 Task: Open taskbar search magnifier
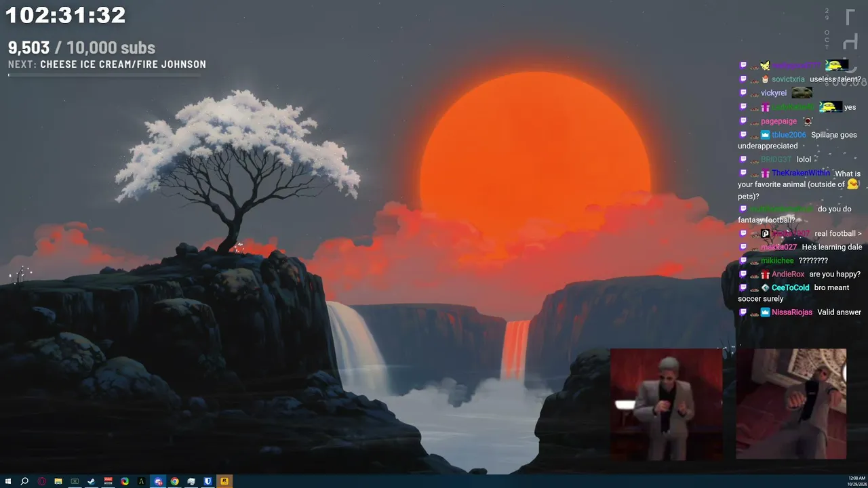click(x=25, y=481)
